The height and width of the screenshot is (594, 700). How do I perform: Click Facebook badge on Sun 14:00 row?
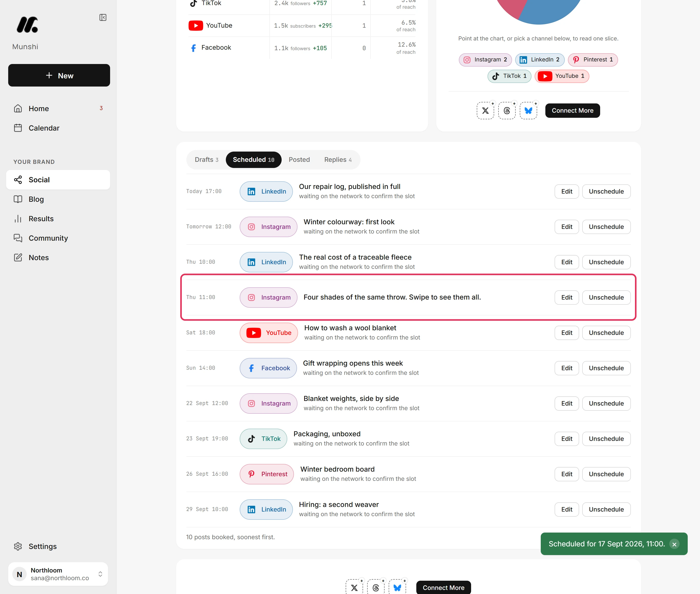(x=268, y=368)
